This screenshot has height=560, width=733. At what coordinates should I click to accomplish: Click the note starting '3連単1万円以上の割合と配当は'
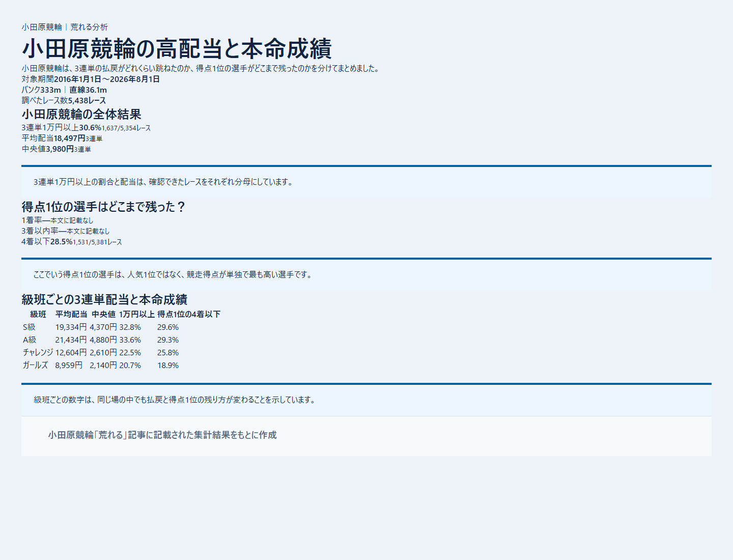(164, 182)
